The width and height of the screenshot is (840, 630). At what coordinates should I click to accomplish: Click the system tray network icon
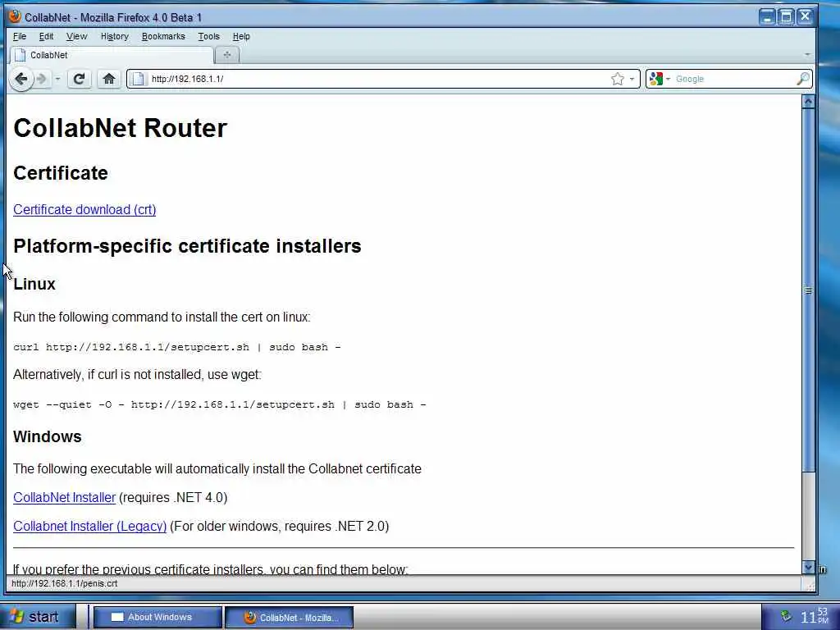pyautogui.click(x=786, y=617)
